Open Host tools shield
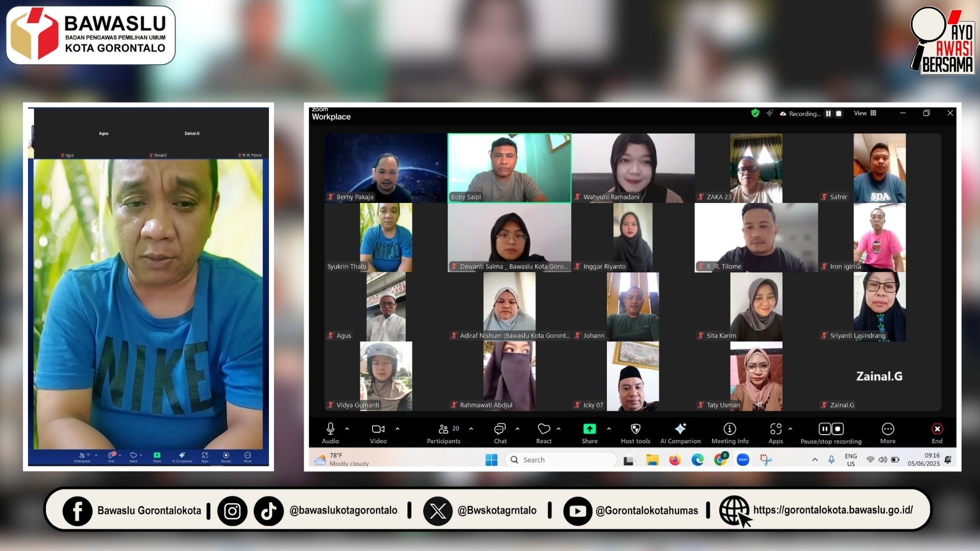The height and width of the screenshot is (551, 980). tap(635, 433)
